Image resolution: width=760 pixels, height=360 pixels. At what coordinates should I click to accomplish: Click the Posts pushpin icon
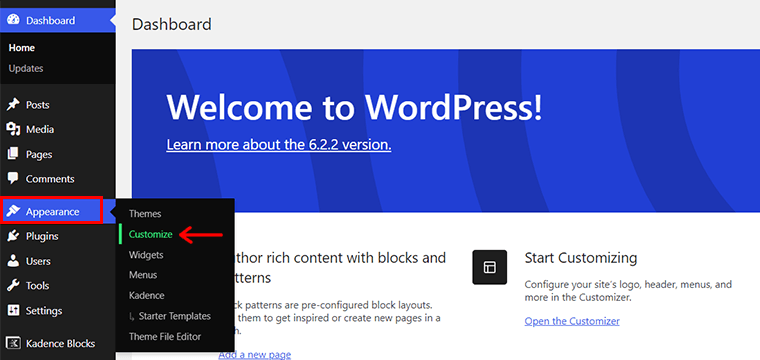[14, 105]
